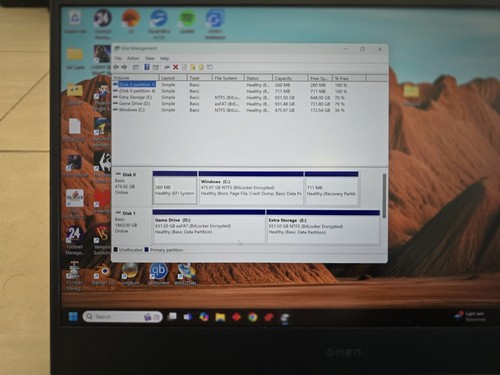
Task: Click the Spotify desktop icon
Action: pos(187,21)
